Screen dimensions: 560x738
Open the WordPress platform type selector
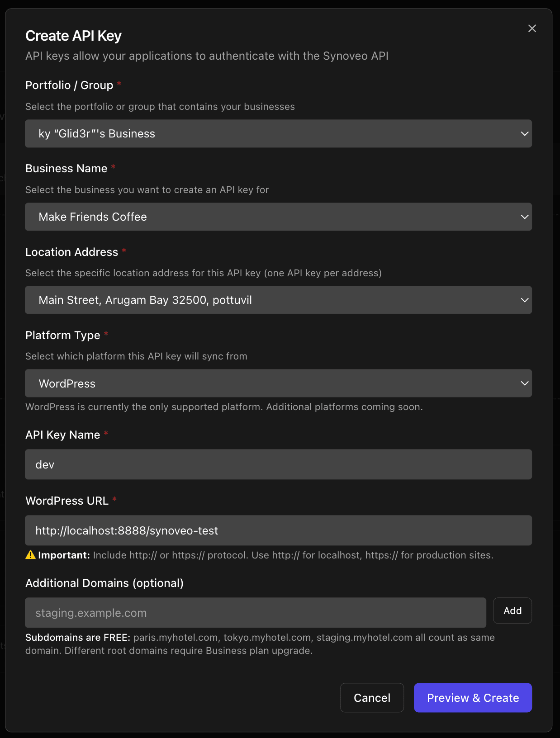click(278, 383)
